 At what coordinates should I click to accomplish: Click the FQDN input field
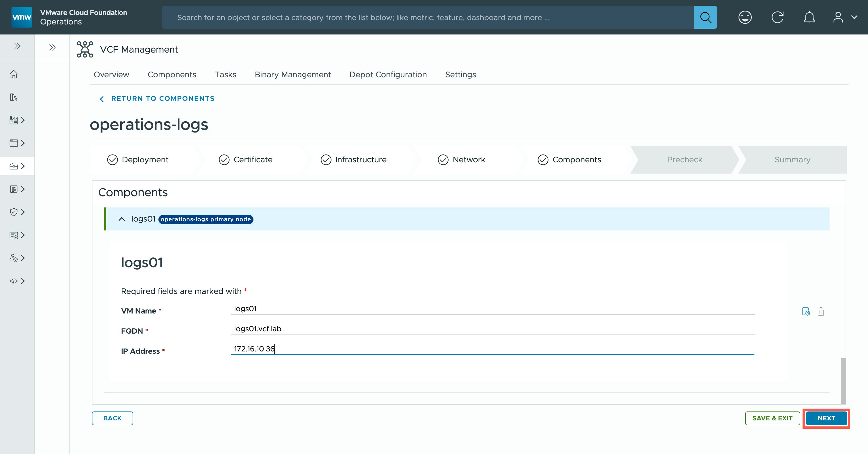[x=492, y=328]
